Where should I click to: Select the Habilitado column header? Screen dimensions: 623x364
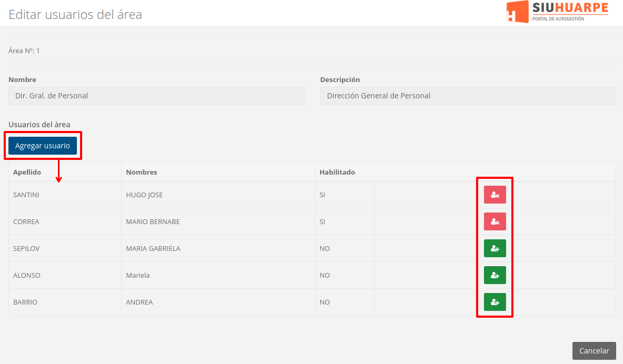tap(337, 172)
